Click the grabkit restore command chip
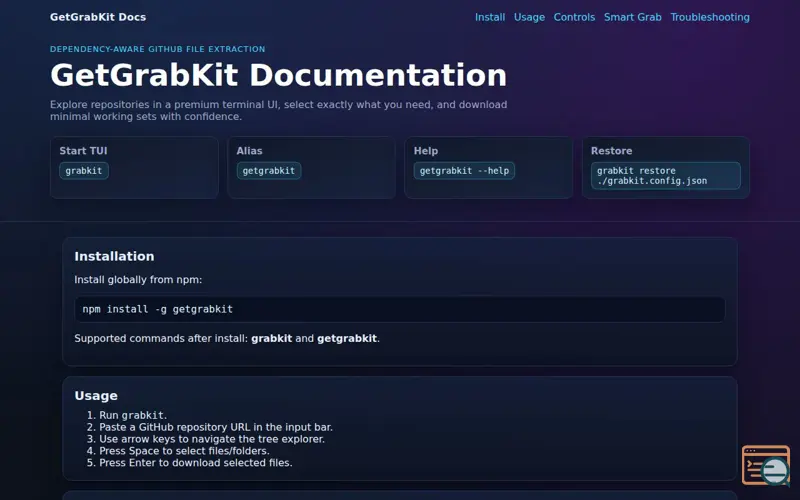Viewport: 800px width, 500px height. pyautogui.click(x=665, y=176)
